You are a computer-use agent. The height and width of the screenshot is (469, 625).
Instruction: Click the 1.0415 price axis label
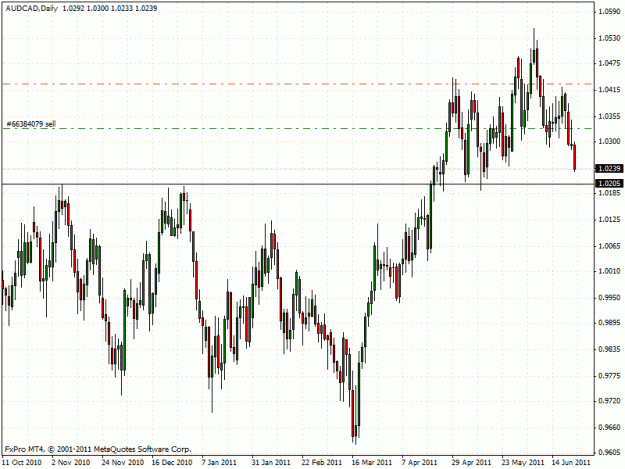(610, 90)
